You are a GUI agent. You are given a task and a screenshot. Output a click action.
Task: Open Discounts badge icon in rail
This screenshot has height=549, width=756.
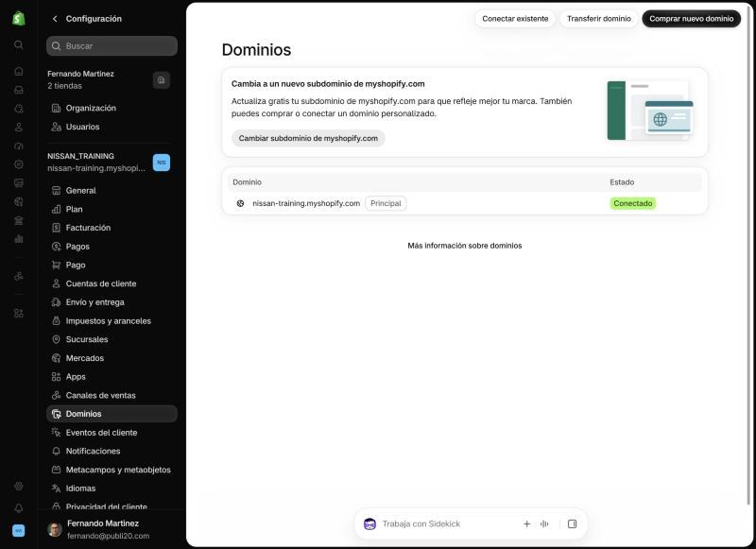coord(18,164)
